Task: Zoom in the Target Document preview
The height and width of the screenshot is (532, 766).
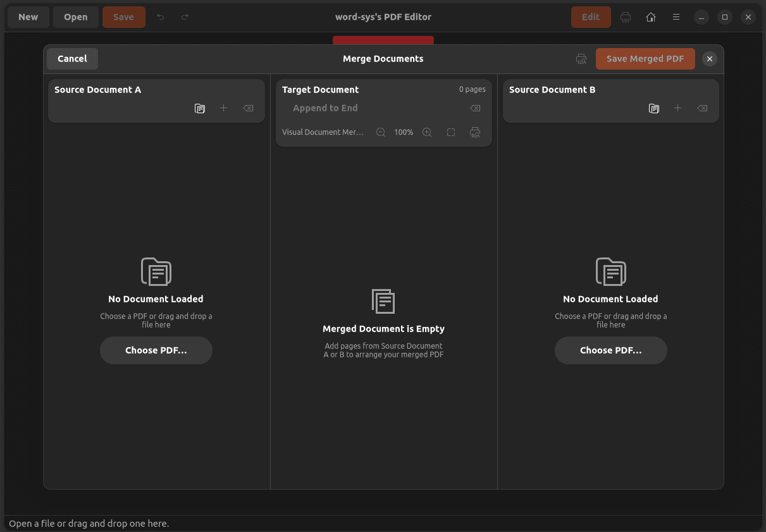Action: 427,132
